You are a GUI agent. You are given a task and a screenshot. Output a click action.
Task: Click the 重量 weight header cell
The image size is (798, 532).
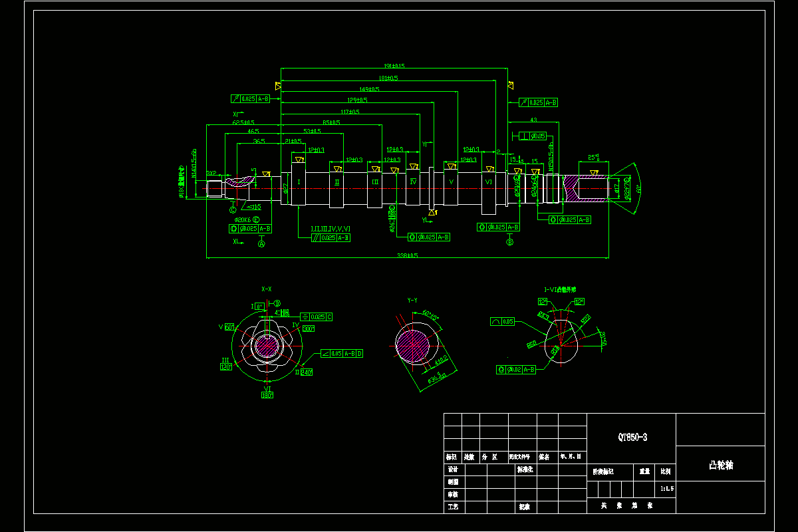pyautogui.click(x=644, y=471)
